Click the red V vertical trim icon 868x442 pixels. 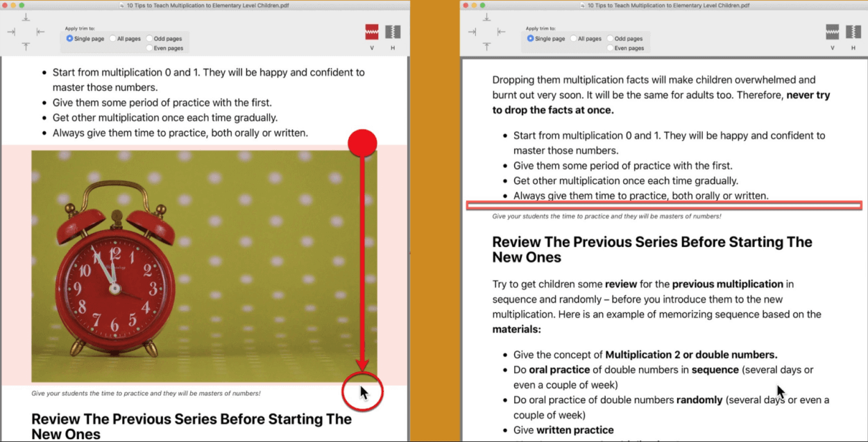(x=372, y=32)
